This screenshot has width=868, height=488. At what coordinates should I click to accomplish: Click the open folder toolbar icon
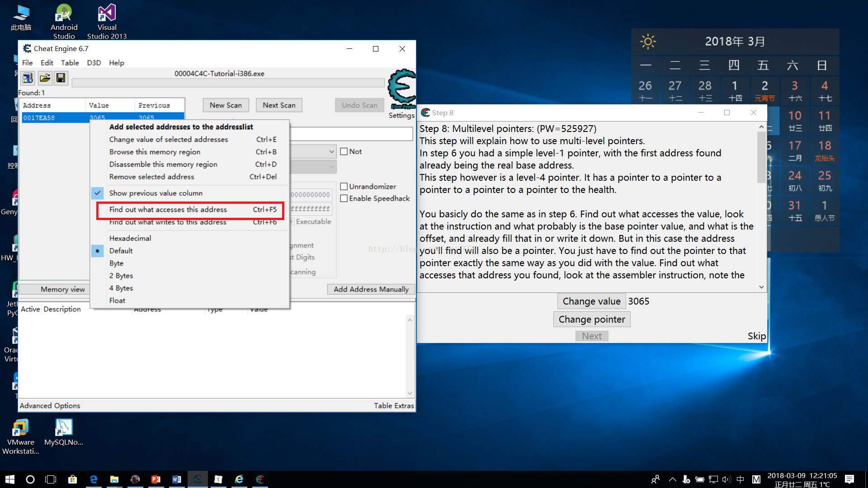pos(44,78)
